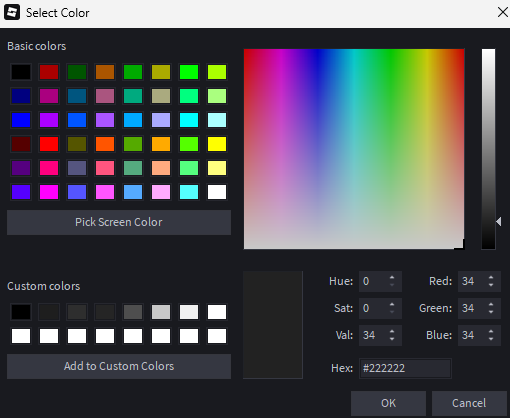This screenshot has height=418, width=510.
Task: Select the pure blue swatch in Basic colors
Action: click(x=21, y=120)
